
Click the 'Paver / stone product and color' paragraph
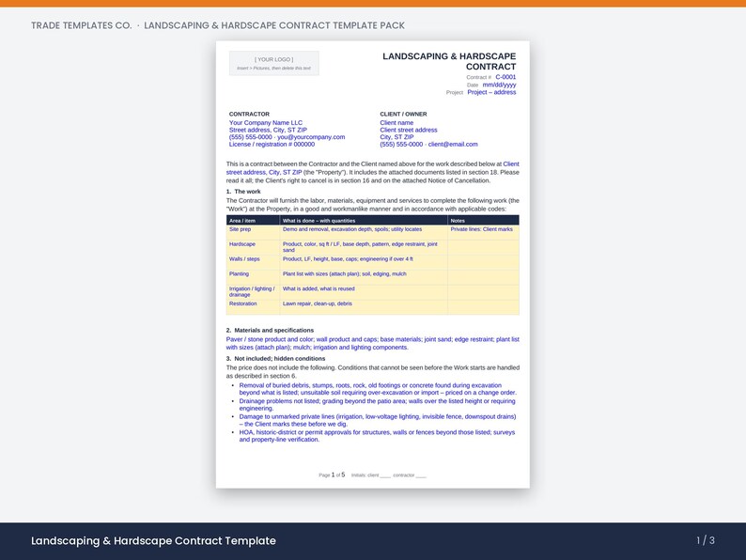click(372, 344)
